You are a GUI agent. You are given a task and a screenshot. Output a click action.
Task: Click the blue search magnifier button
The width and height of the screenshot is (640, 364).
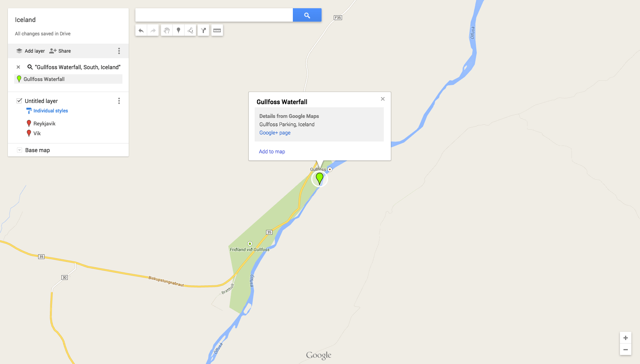tap(307, 15)
